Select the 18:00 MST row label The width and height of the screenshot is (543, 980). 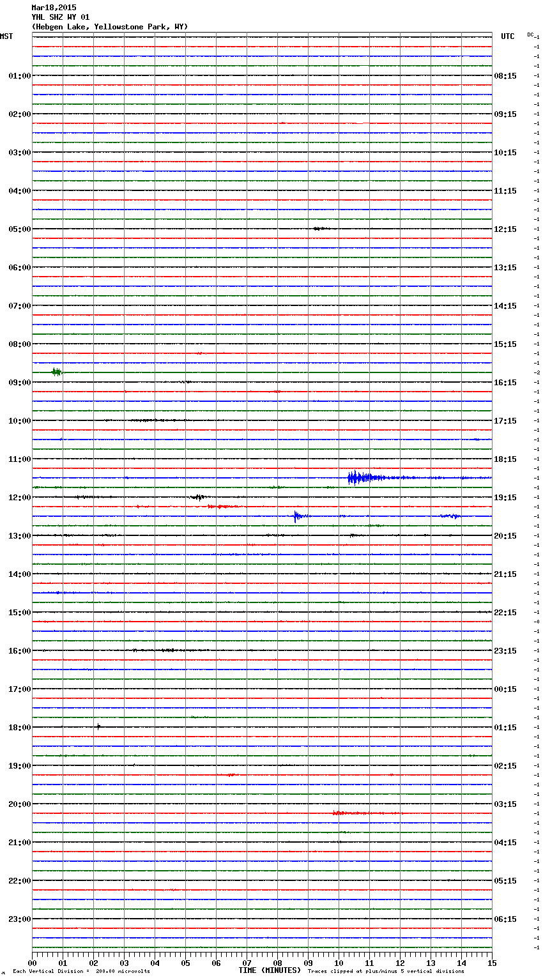[x=20, y=728]
